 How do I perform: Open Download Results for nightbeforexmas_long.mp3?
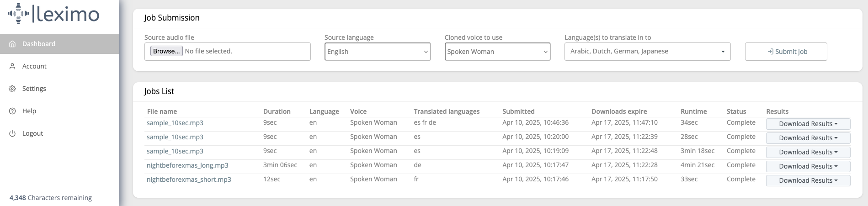[808, 166]
